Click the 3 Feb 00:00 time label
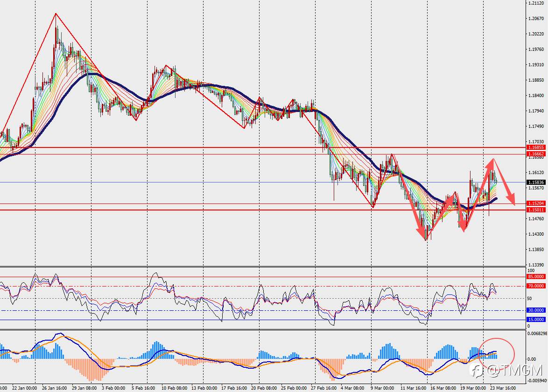The width and height of the screenshot is (548, 392). tap(113, 388)
